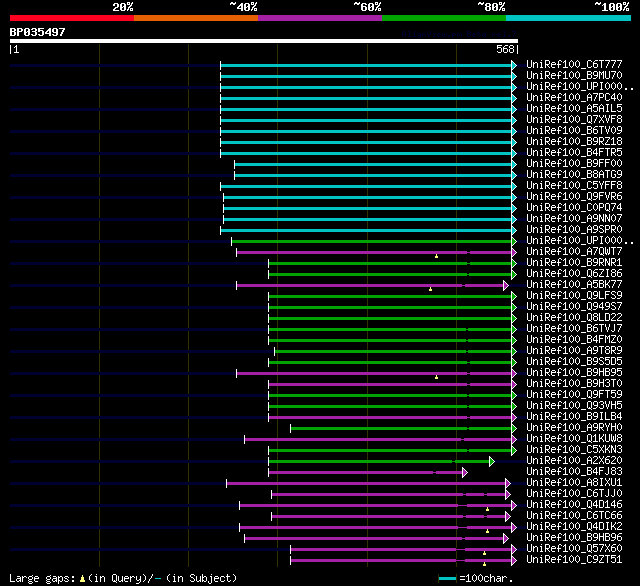Select label UniRef100_A8IXU1
640x586 pixels.
pyautogui.click(x=574, y=483)
